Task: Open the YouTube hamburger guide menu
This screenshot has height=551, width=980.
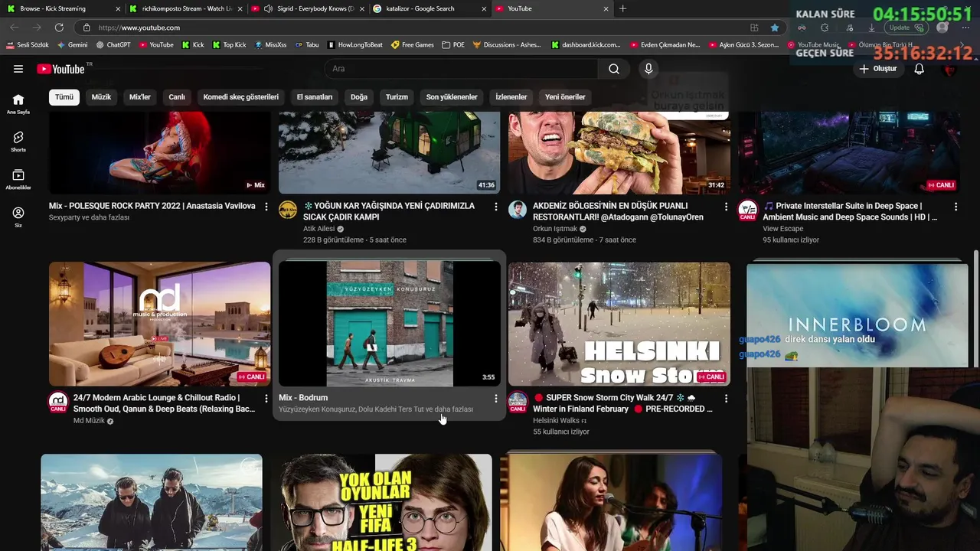Action: point(18,69)
